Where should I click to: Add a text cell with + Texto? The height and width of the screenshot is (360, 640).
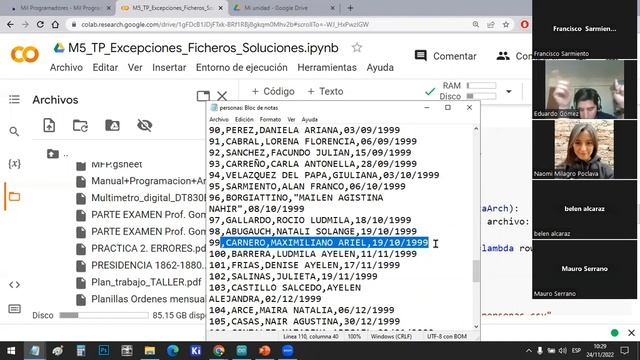[x=325, y=91]
